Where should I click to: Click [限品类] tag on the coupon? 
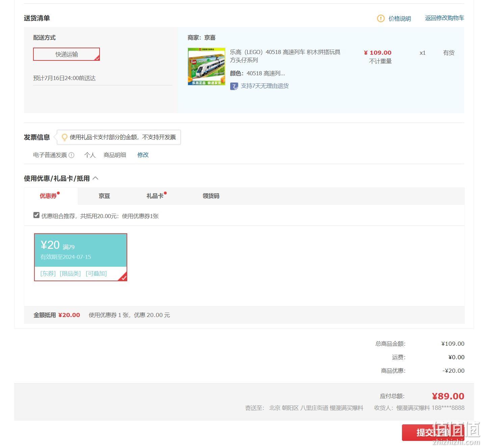click(70, 273)
